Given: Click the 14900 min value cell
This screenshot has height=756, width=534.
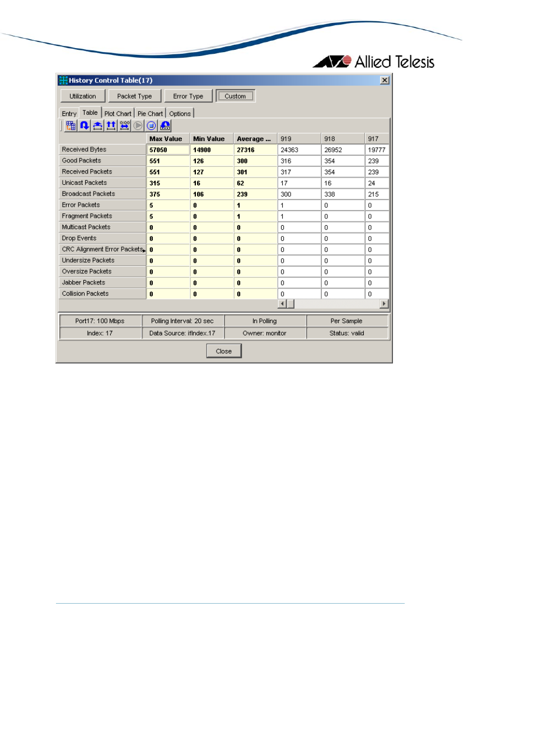Looking at the screenshot, I should (212, 150).
